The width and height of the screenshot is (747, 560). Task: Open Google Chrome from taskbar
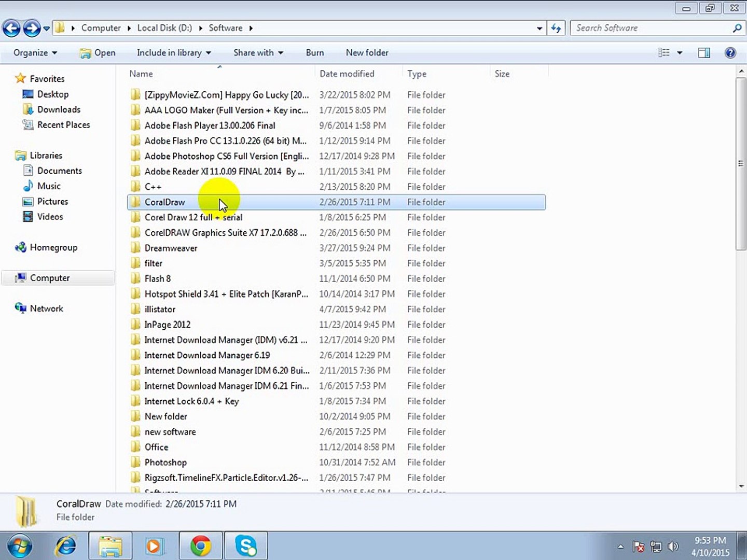[x=200, y=545]
